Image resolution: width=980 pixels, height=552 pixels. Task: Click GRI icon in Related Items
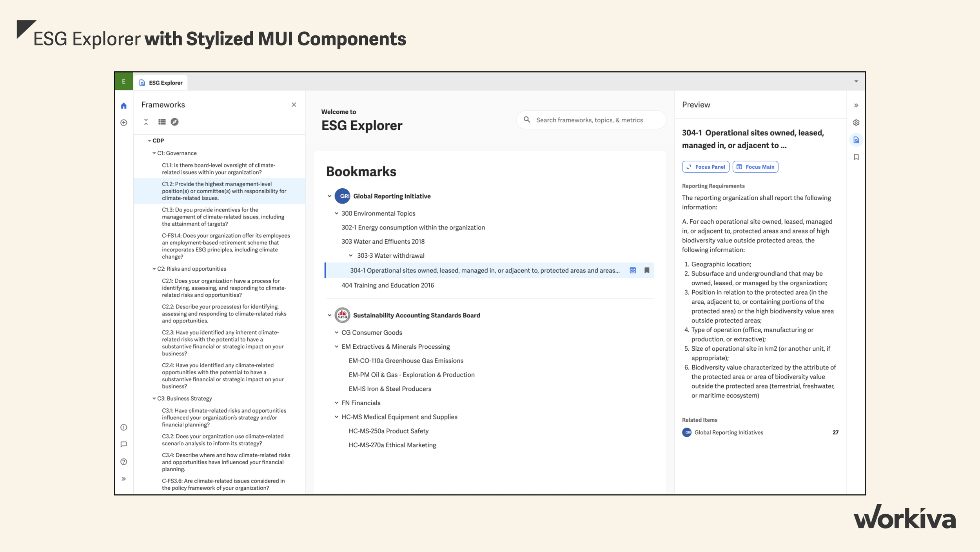[687, 432]
